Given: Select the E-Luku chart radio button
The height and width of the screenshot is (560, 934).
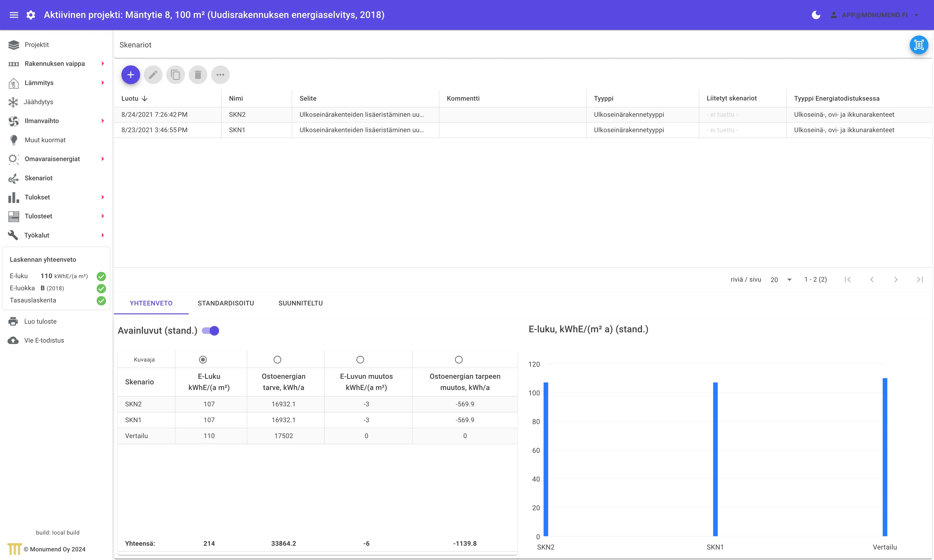Looking at the screenshot, I should click(203, 360).
